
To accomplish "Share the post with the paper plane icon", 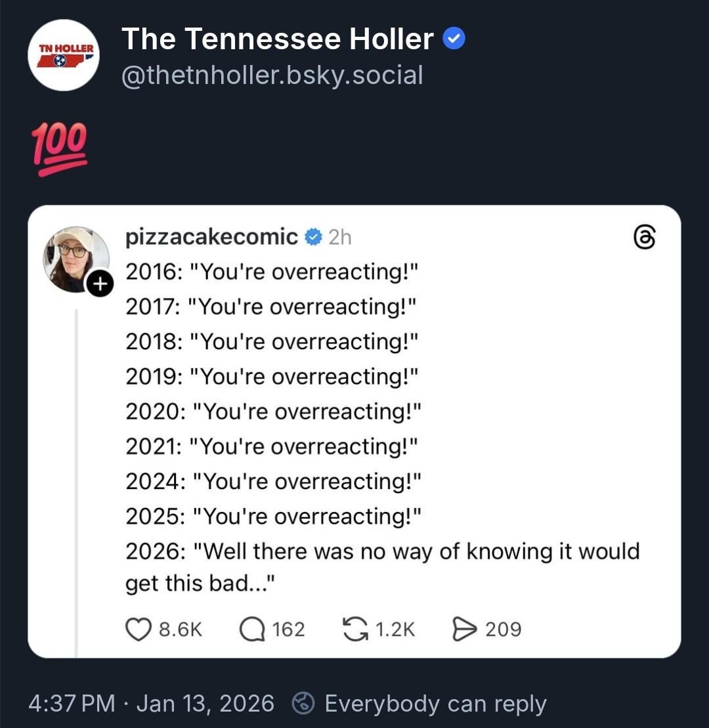I will (465, 629).
